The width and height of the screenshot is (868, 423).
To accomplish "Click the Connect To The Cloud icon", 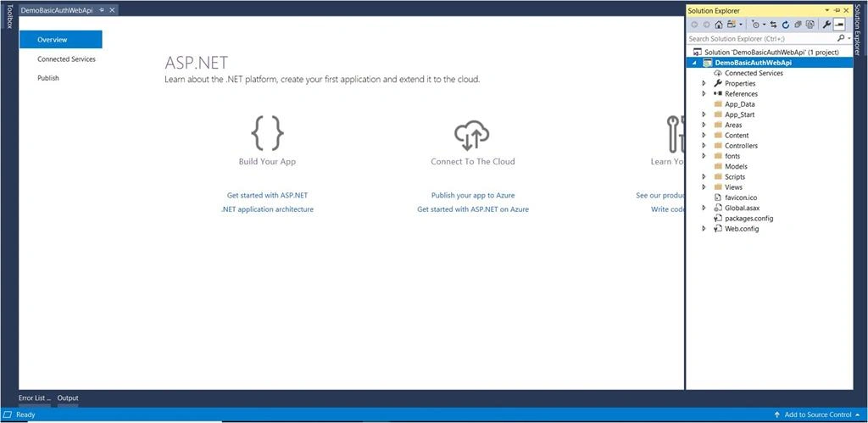I will click(472, 136).
